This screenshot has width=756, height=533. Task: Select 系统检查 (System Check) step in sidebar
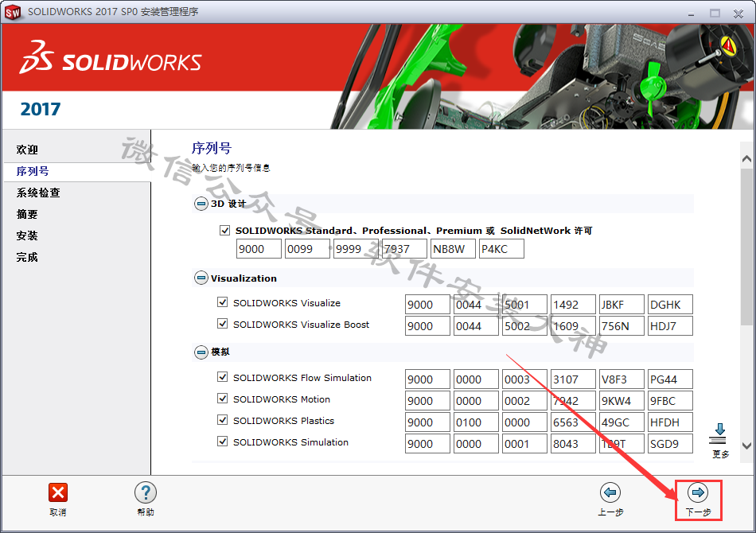(x=38, y=193)
